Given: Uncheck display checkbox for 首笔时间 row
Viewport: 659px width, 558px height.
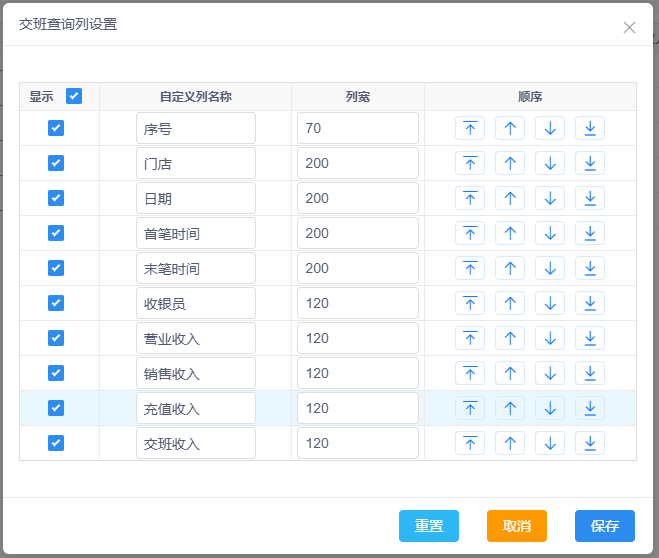Looking at the screenshot, I should 56,233.
